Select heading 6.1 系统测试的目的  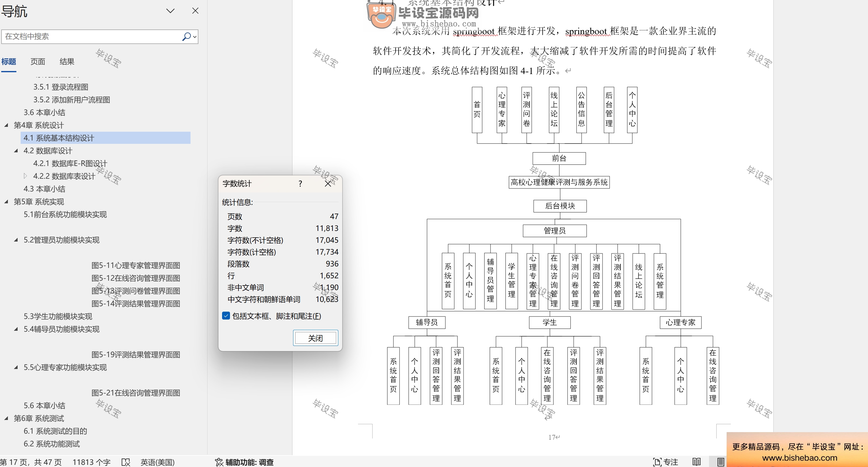55,431
